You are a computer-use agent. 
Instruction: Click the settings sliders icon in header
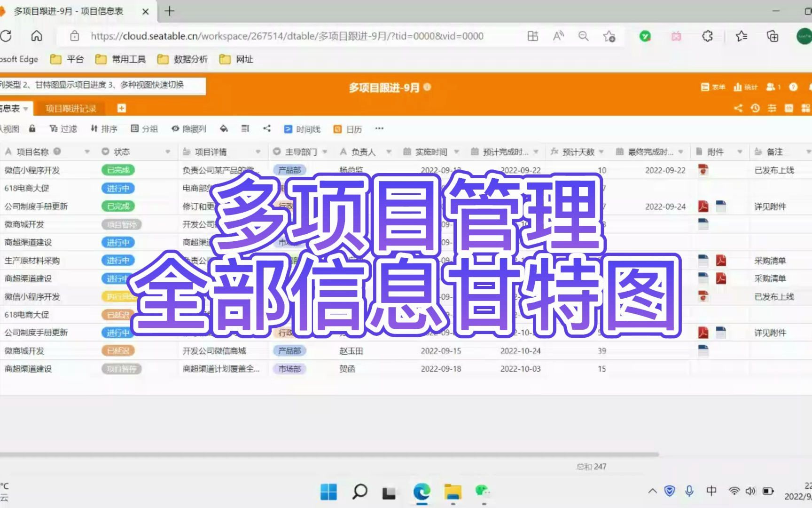[772, 108]
